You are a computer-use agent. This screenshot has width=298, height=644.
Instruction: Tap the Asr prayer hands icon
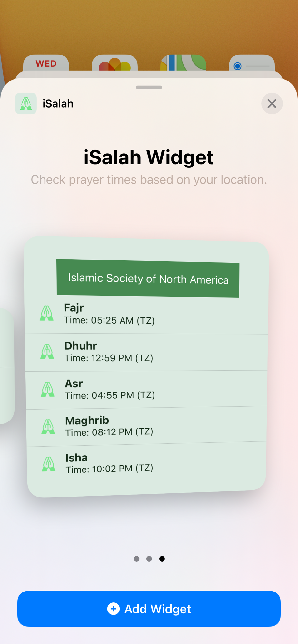point(48,389)
